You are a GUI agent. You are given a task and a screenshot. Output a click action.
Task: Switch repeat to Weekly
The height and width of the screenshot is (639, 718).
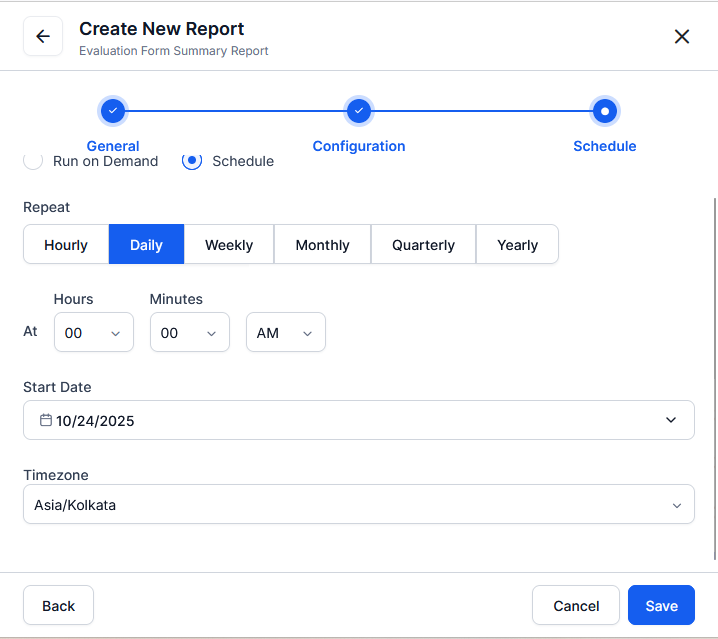point(229,245)
